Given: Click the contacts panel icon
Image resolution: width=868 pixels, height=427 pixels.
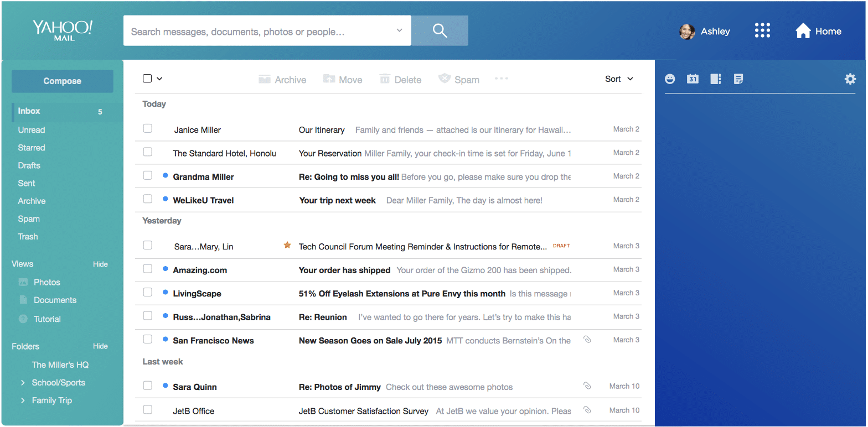Looking at the screenshot, I should coord(716,79).
